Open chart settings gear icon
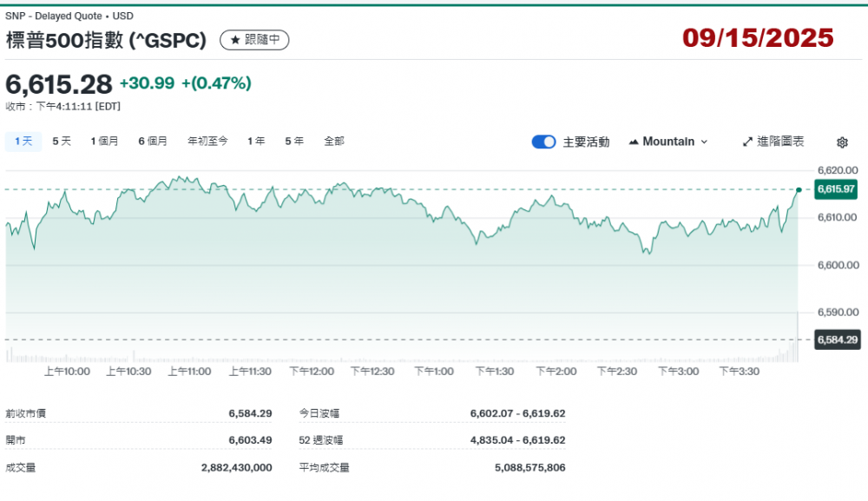868x501 pixels. [842, 142]
